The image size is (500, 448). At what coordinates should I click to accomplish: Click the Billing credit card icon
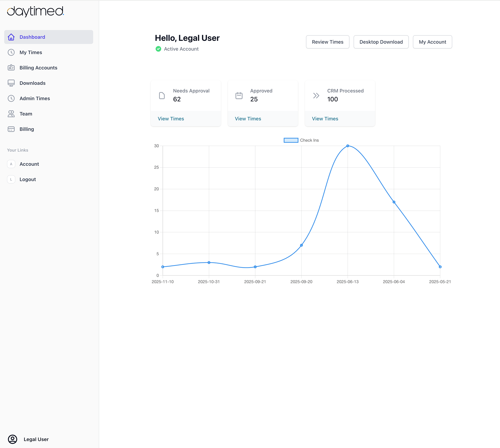11,129
